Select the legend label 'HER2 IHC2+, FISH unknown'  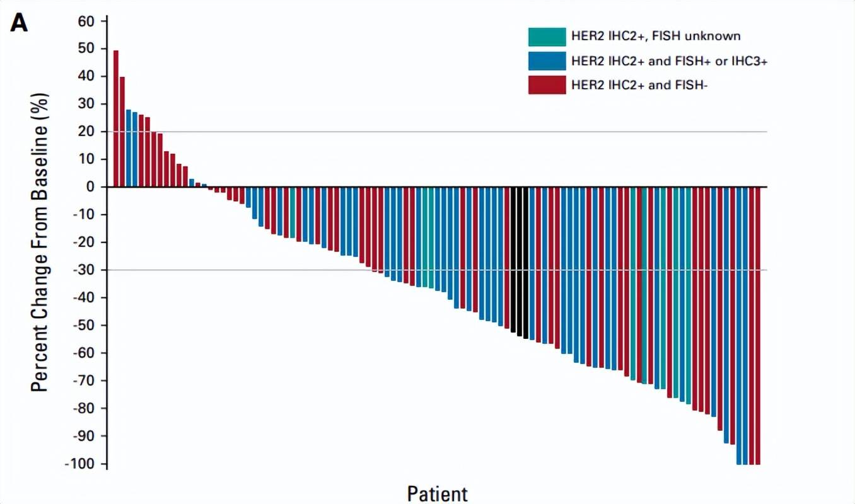pos(656,37)
